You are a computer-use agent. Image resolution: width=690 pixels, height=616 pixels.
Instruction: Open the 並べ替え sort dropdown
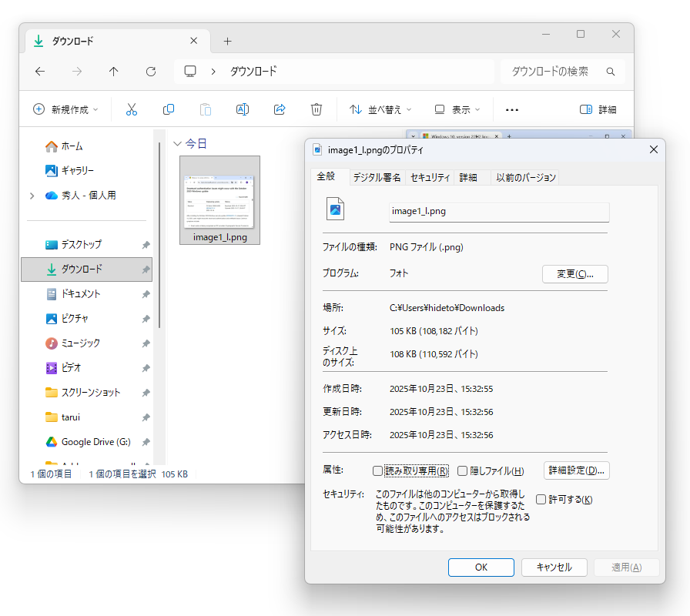(379, 109)
